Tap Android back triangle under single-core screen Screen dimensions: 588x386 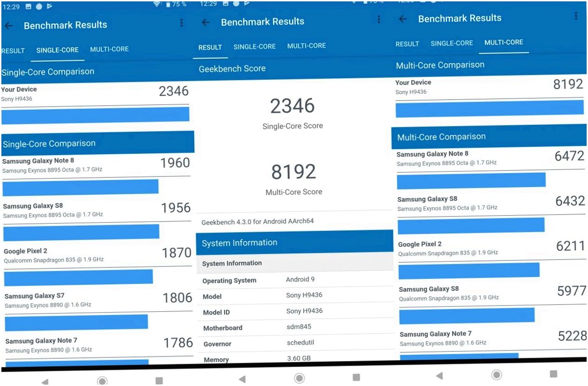click(x=45, y=382)
